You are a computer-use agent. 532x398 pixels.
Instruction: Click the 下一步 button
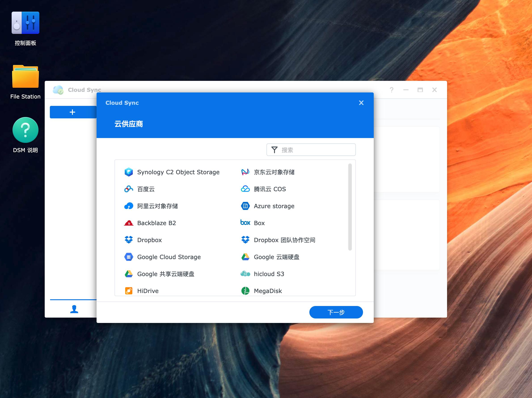336,312
